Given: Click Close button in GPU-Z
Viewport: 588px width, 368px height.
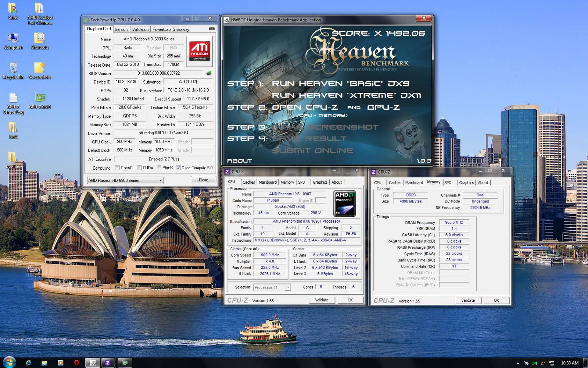Looking at the screenshot, I should point(203,180).
